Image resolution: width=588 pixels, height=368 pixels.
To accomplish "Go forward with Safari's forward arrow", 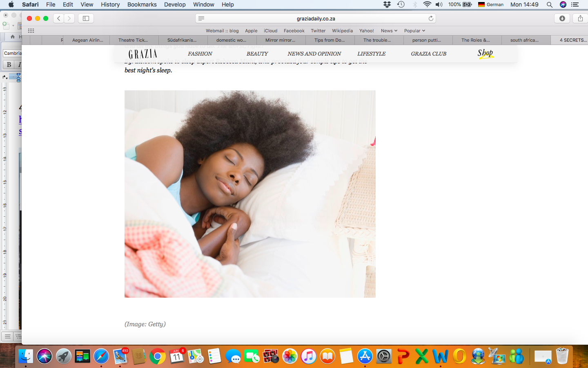I will pos(69,18).
